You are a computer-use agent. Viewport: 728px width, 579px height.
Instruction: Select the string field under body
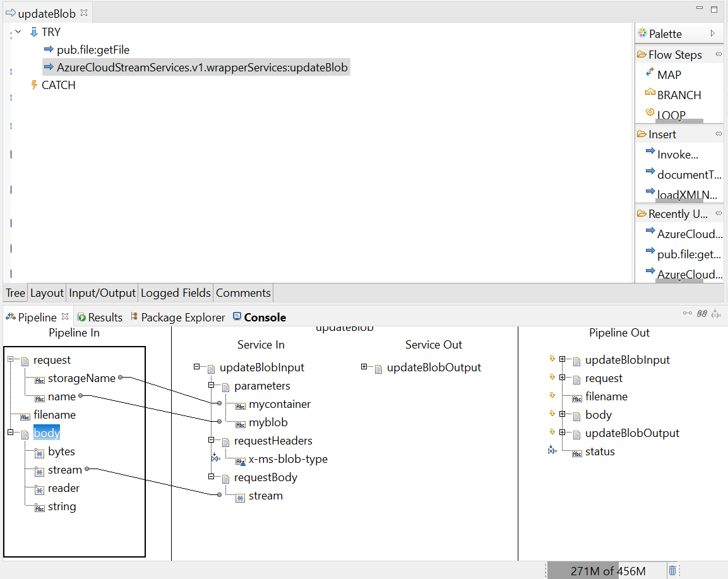click(x=62, y=506)
